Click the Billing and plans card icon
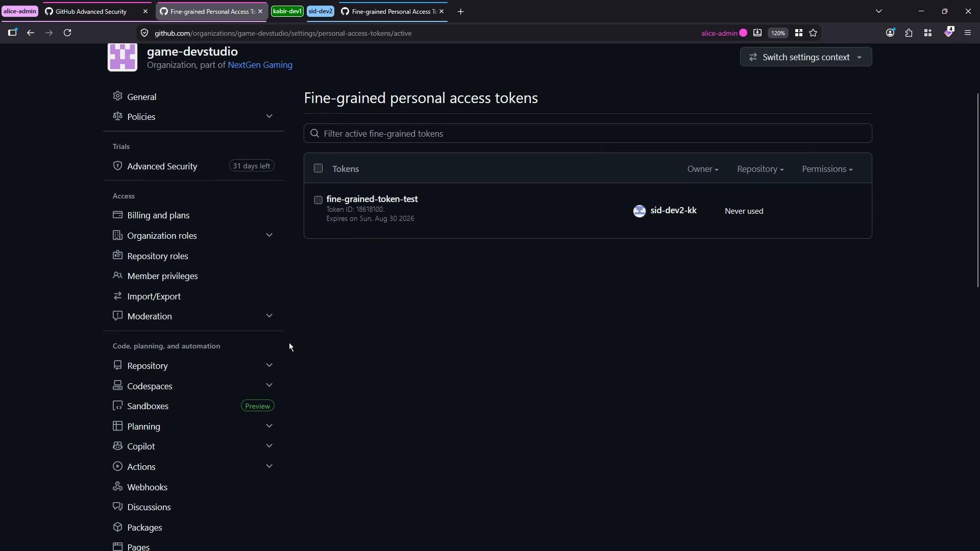Image resolution: width=980 pixels, height=551 pixels. click(117, 215)
